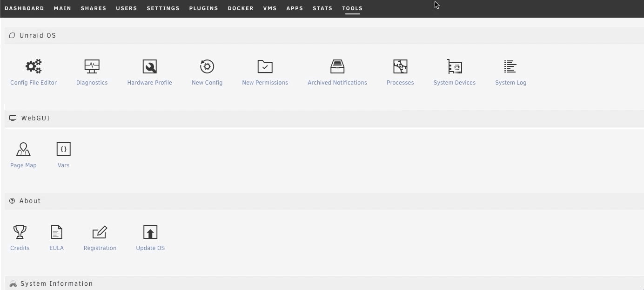The width and height of the screenshot is (644, 290).
Task: Open the Shares tab
Action: click(x=94, y=8)
